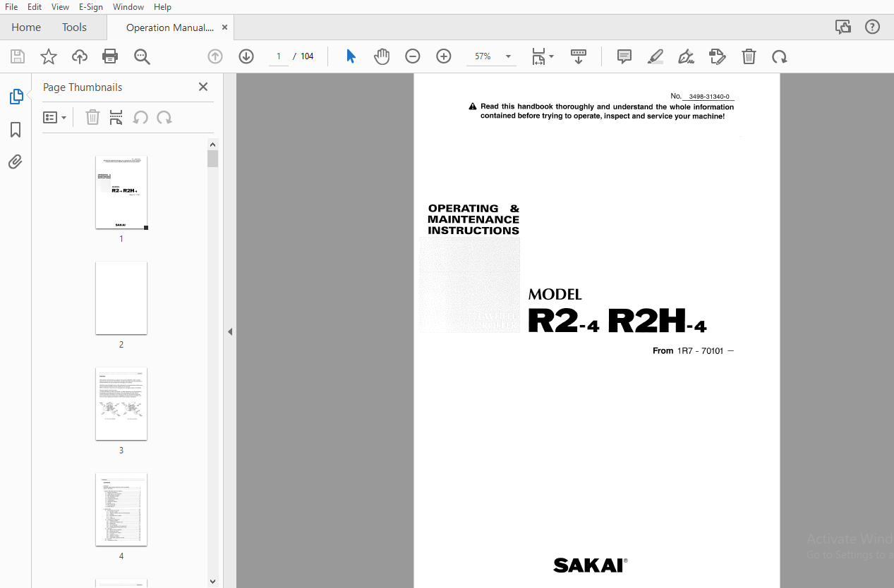894x588 pixels.
Task: Open the Edit menu
Action: (x=35, y=6)
